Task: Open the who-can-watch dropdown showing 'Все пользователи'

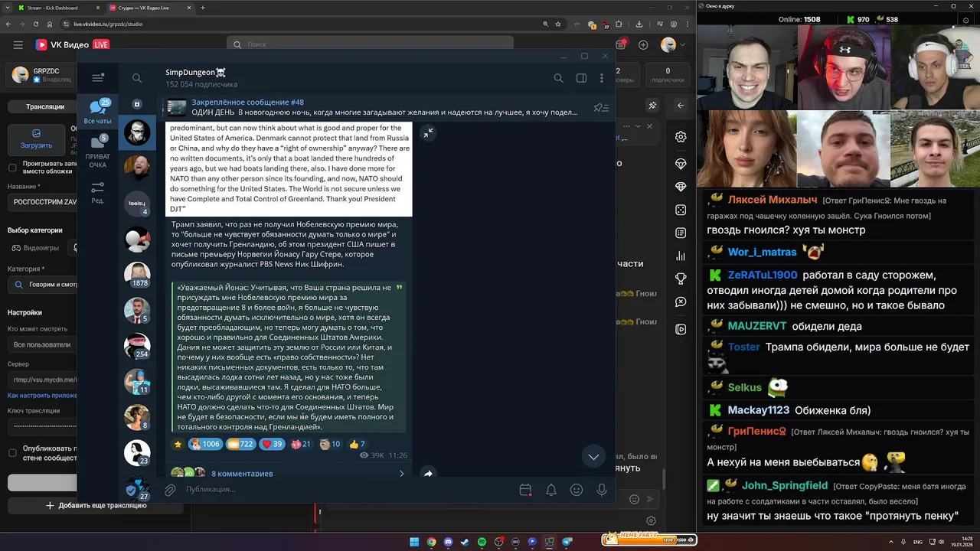Action: pos(42,344)
